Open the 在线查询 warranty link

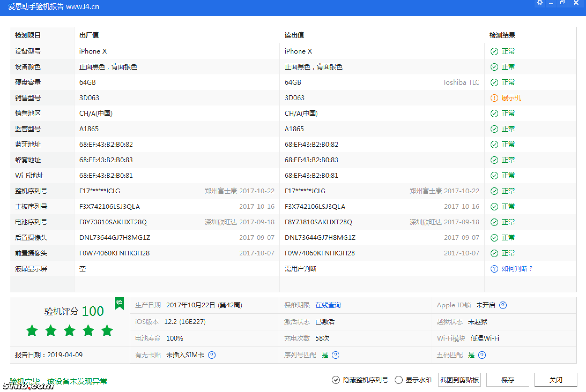click(328, 305)
